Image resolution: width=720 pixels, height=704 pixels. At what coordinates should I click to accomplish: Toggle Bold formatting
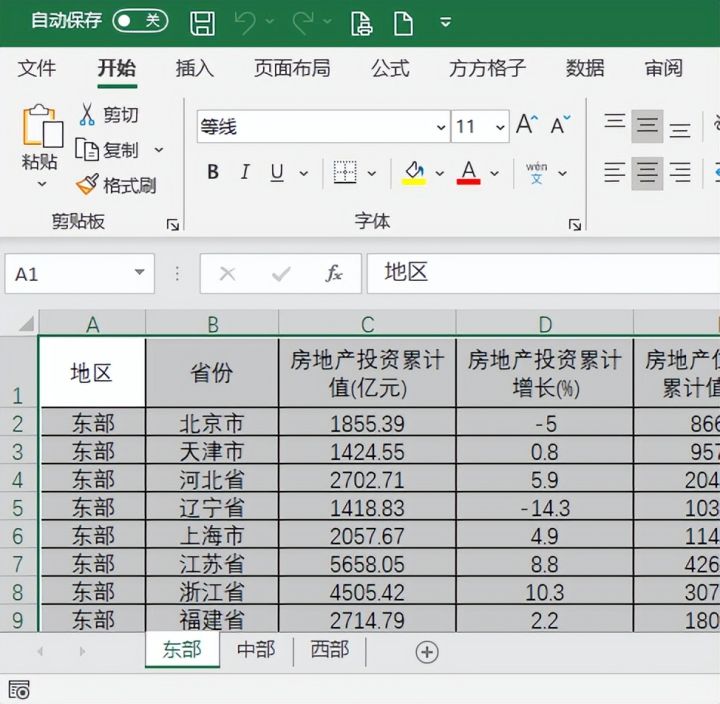[x=213, y=172]
